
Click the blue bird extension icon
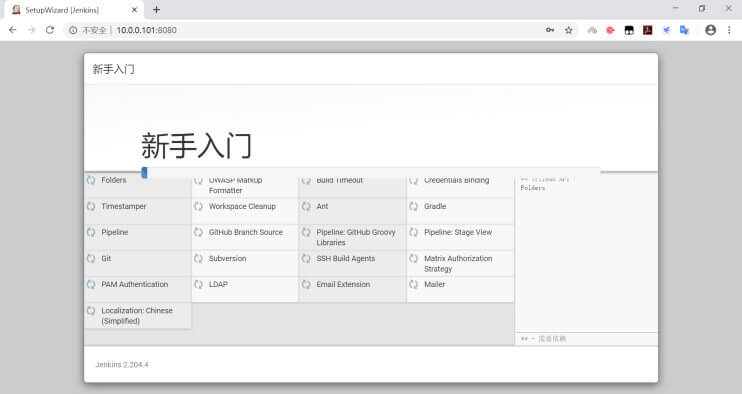pos(666,30)
